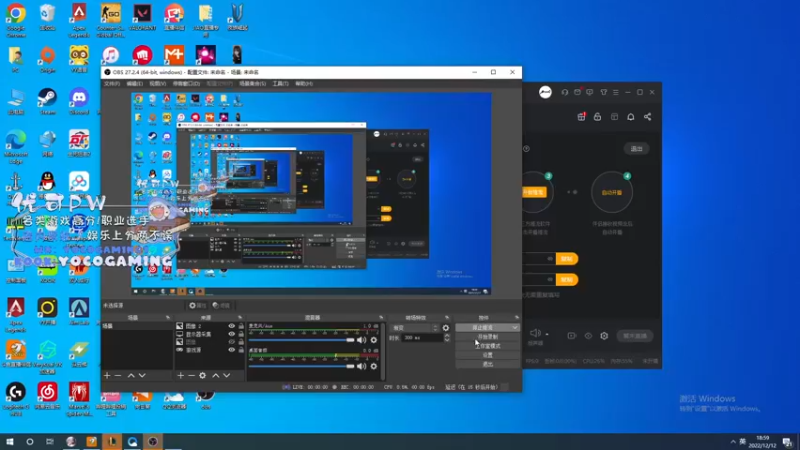The height and width of the screenshot is (450, 800).
Task: Open the hamburger menu in assistant title bar
Action: (x=616, y=92)
